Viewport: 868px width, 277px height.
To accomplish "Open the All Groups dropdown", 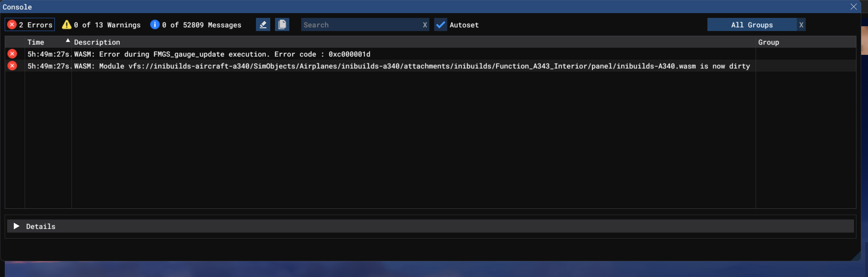I will tap(751, 25).
